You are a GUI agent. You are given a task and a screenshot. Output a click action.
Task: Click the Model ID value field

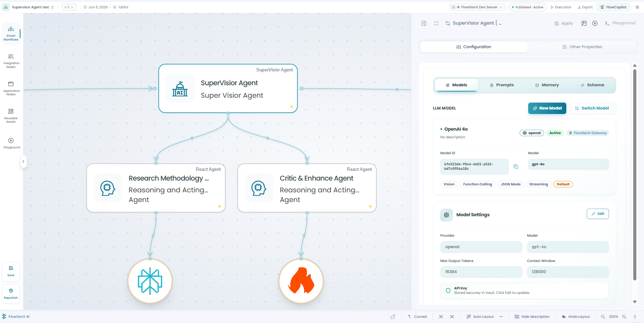(474, 167)
